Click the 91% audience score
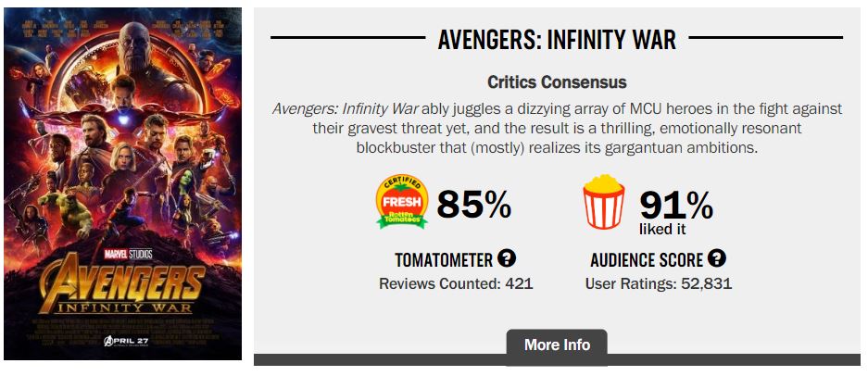The height and width of the screenshot is (376, 868). pyautogui.click(x=676, y=203)
